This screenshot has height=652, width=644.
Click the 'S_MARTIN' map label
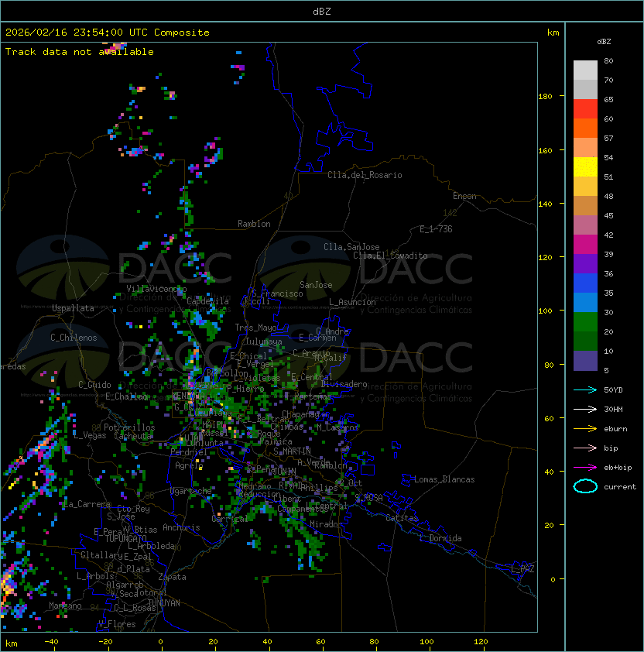pyautogui.click(x=292, y=451)
